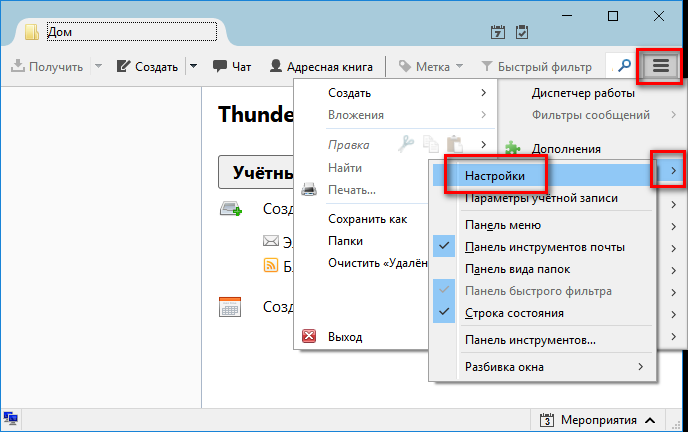Expand the Получить dropdown arrow
Screen dimensions: 688x432
pyautogui.click(x=98, y=67)
